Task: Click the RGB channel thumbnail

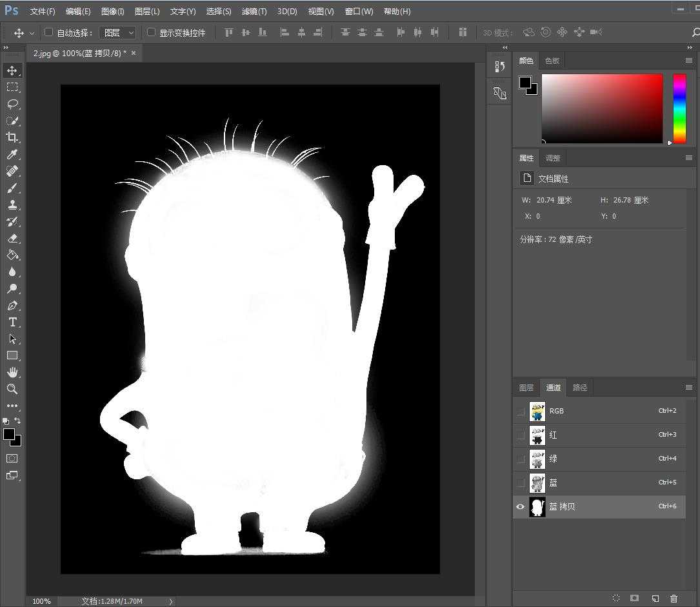Action: (537, 412)
